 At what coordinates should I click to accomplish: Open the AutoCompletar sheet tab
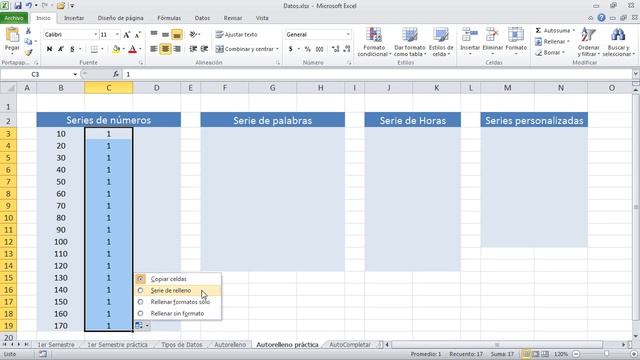(350, 345)
